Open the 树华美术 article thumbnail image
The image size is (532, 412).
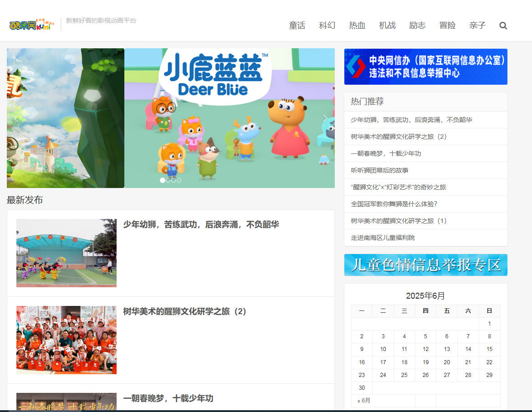point(66,340)
